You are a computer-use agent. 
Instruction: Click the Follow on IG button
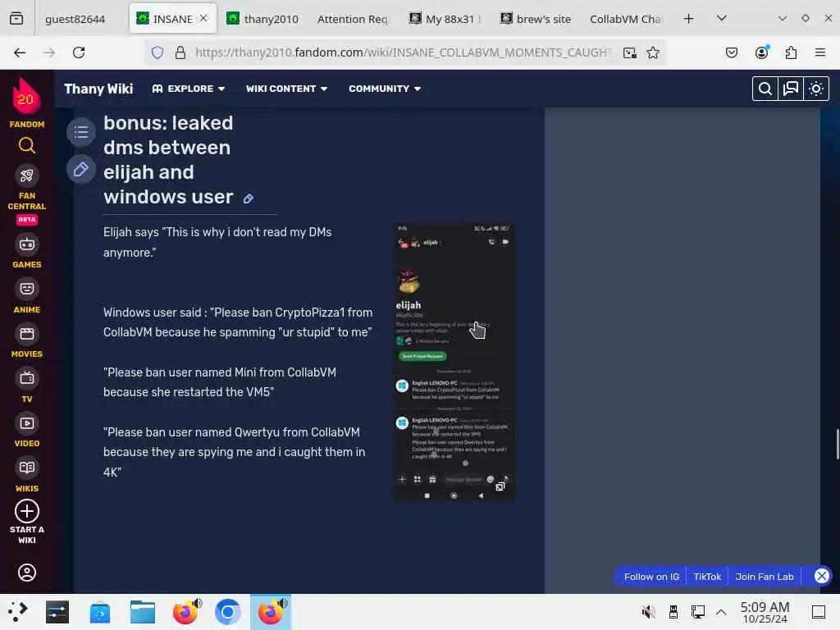651,577
